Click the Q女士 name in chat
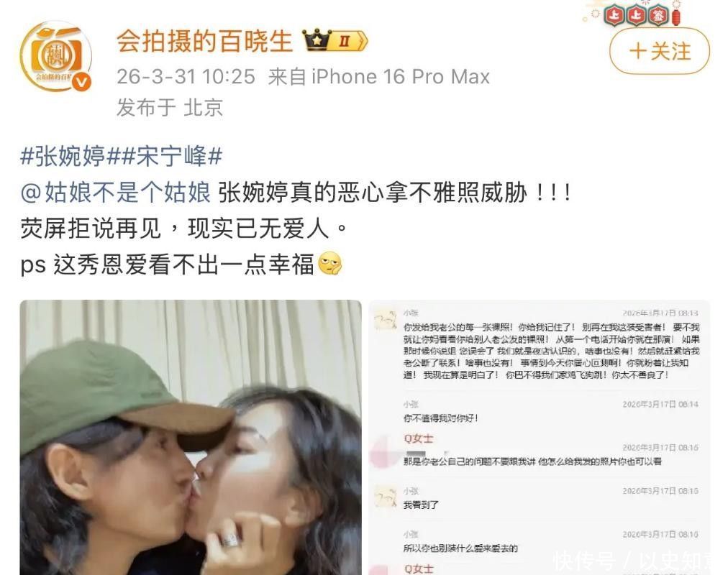 (x=419, y=438)
